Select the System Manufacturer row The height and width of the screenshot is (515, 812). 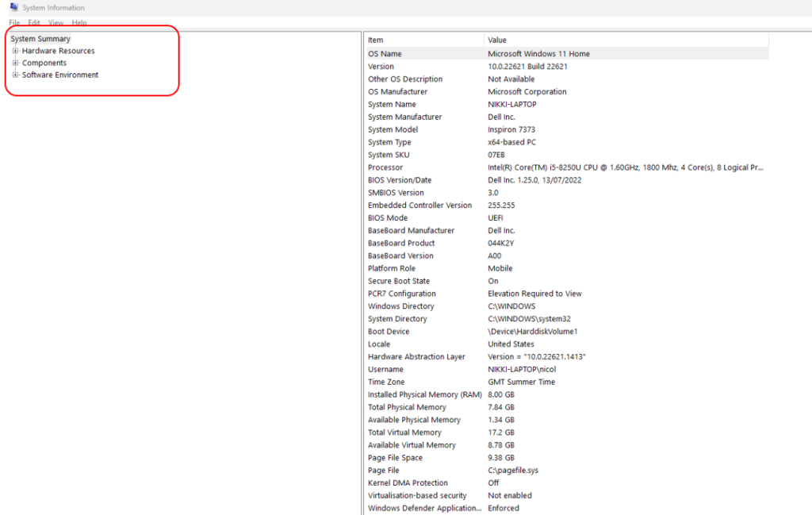pos(567,117)
